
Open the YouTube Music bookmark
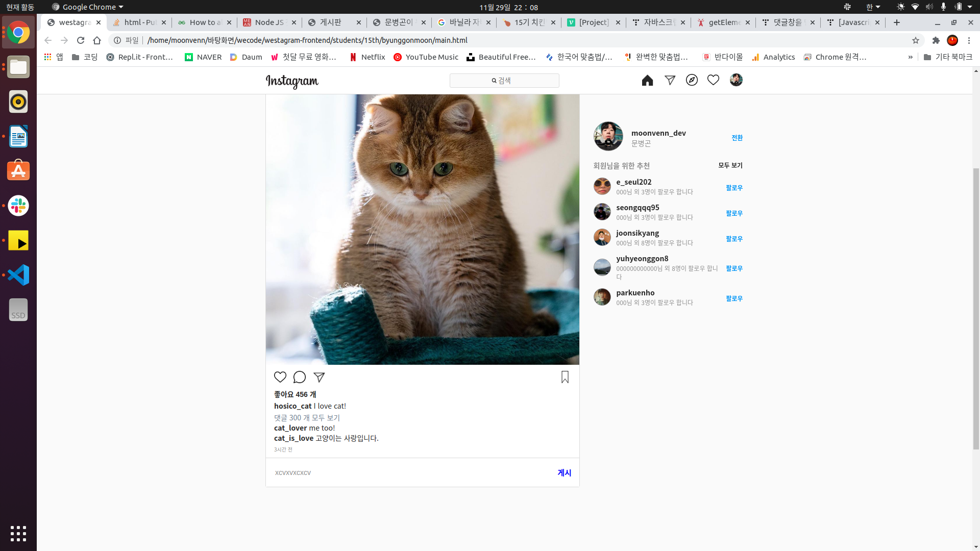tap(426, 57)
